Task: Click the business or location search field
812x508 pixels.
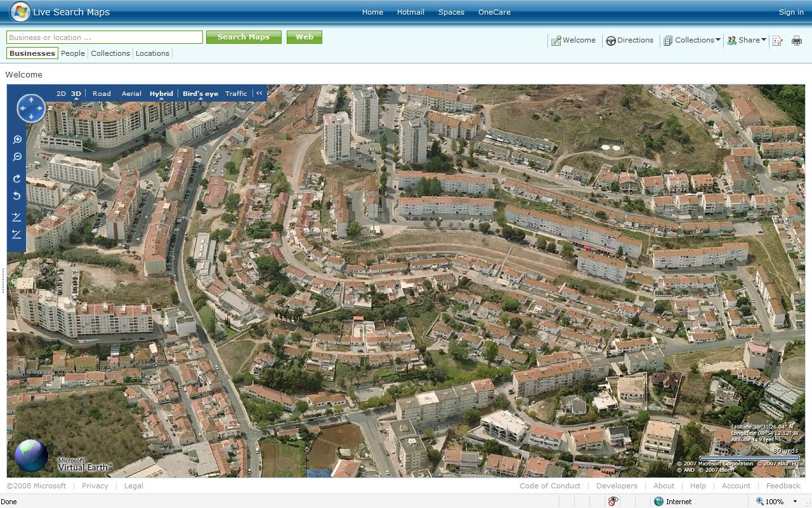Action: pyautogui.click(x=105, y=37)
